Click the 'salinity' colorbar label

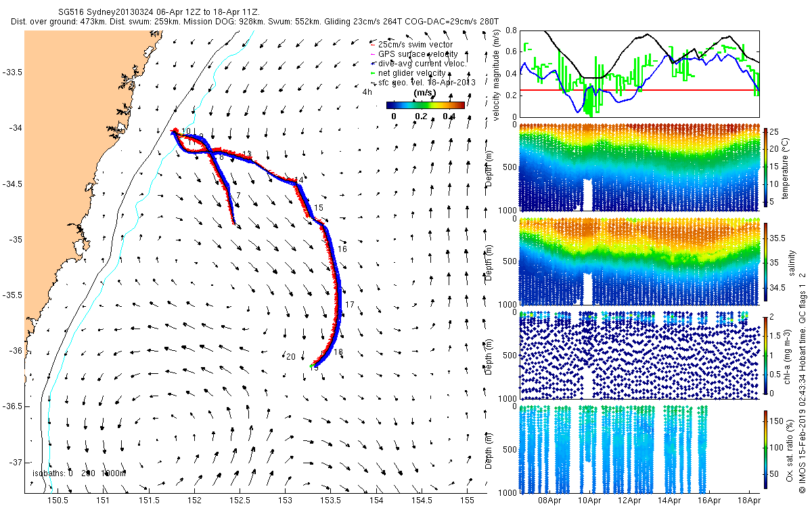coord(792,261)
